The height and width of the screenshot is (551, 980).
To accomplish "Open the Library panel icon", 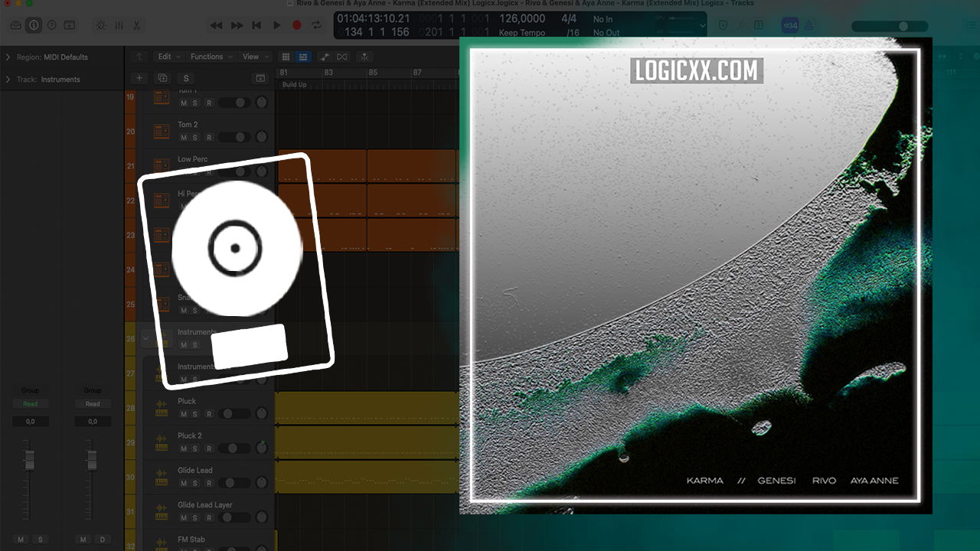I will pyautogui.click(x=16, y=25).
